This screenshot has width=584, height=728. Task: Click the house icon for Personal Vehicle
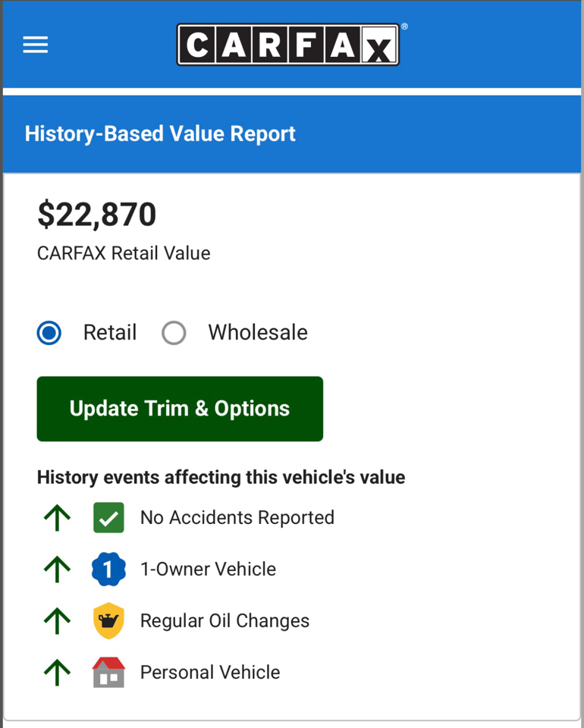tap(108, 673)
